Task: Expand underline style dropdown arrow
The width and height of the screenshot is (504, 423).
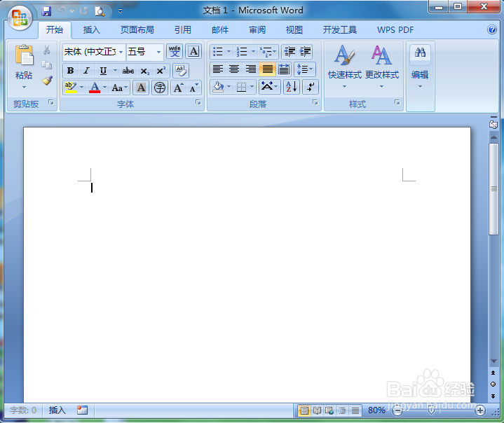Action: (115, 71)
